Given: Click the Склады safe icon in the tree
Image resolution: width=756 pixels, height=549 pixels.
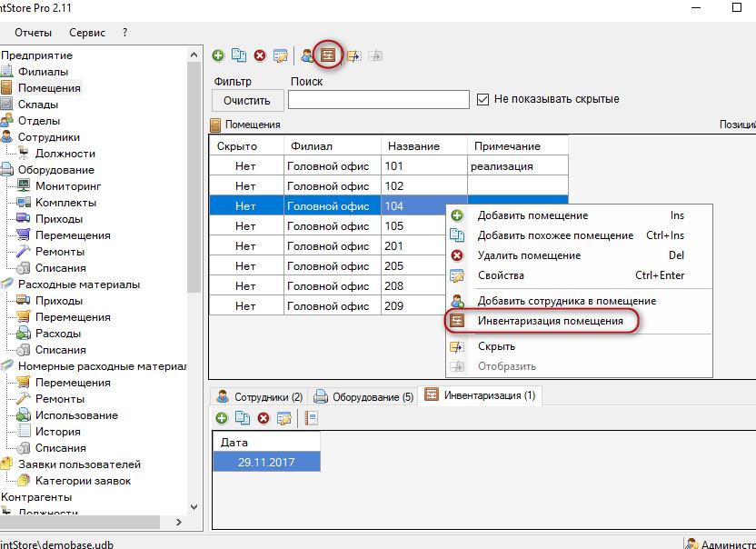Looking at the screenshot, I should pos(6,104).
